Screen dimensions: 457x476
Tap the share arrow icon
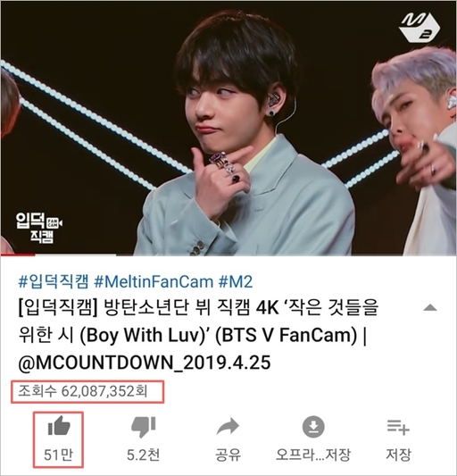(x=228, y=427)
